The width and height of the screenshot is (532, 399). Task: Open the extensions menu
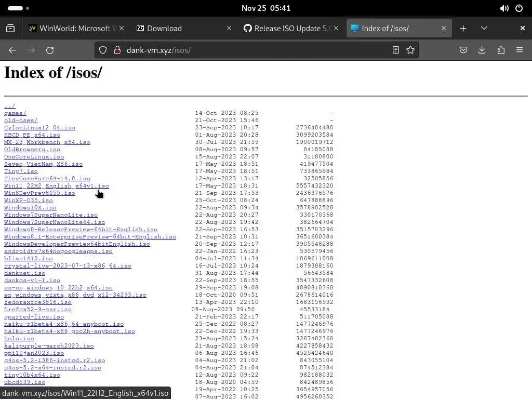click(x=501, y=50)
